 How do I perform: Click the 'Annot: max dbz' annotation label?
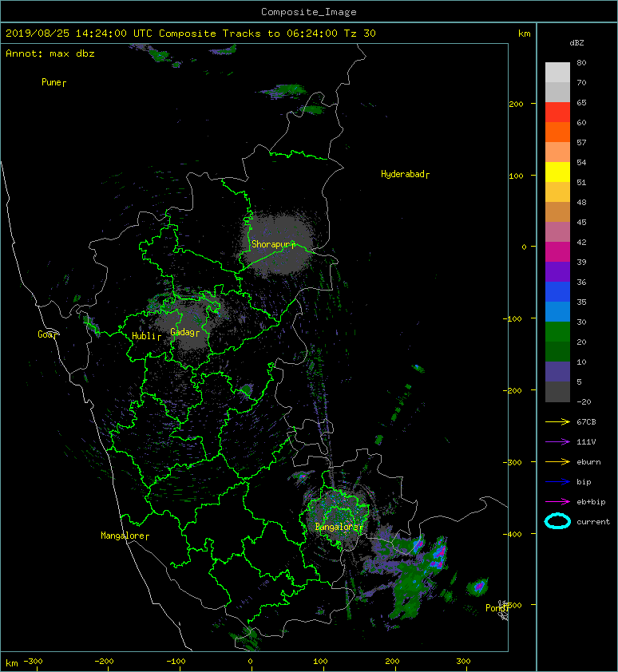pyautogui.click(x=50, y=53)
